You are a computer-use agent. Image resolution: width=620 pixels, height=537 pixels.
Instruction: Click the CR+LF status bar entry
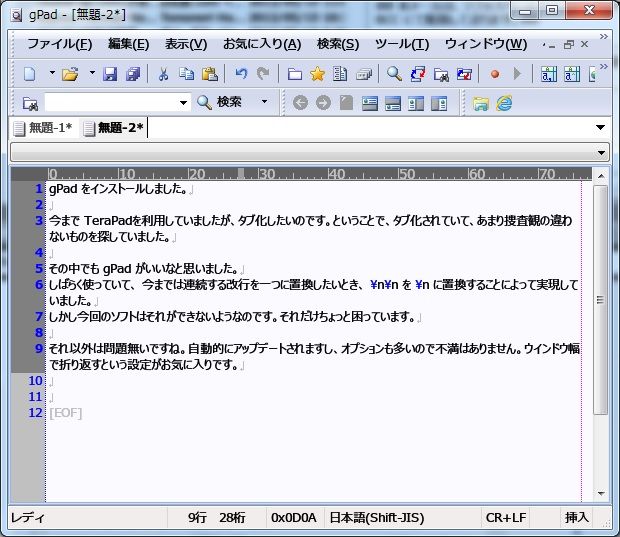pyautogui.click(x=506, y=518)
